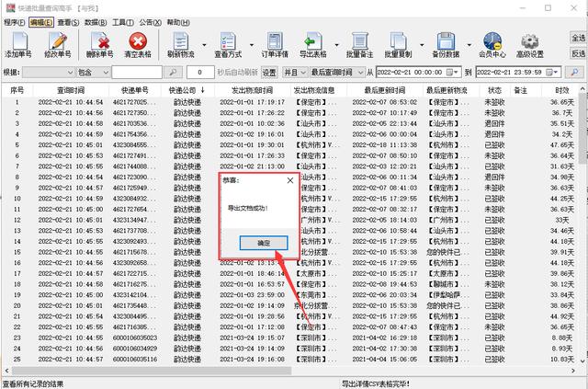Expand the 导出表格 dropdown arrow
The width and height of the screenshot is (588, 389).
click(337, 45)
